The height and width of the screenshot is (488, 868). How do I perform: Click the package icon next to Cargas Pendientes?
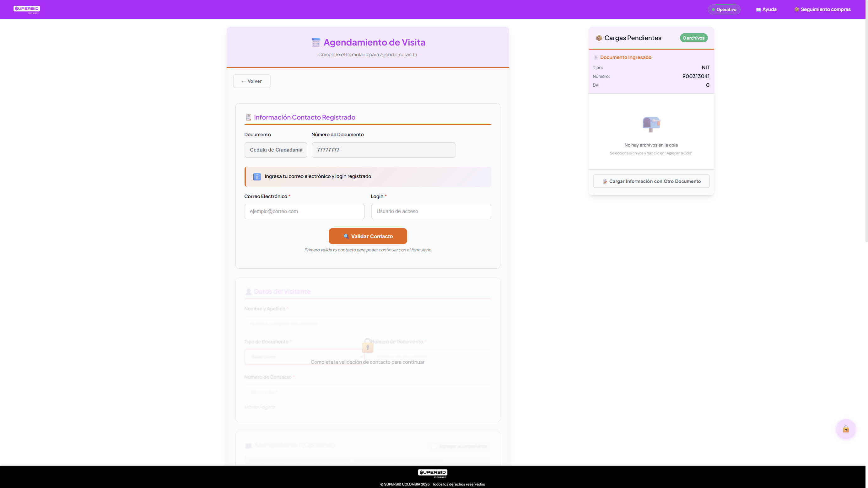tap(599, 38)
